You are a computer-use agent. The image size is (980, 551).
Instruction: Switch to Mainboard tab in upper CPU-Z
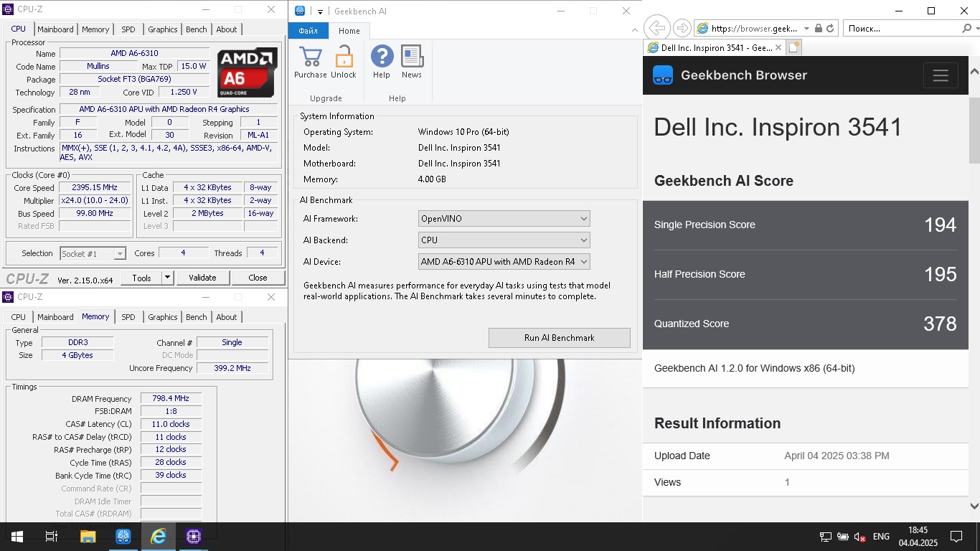click(x=55, y=29)
